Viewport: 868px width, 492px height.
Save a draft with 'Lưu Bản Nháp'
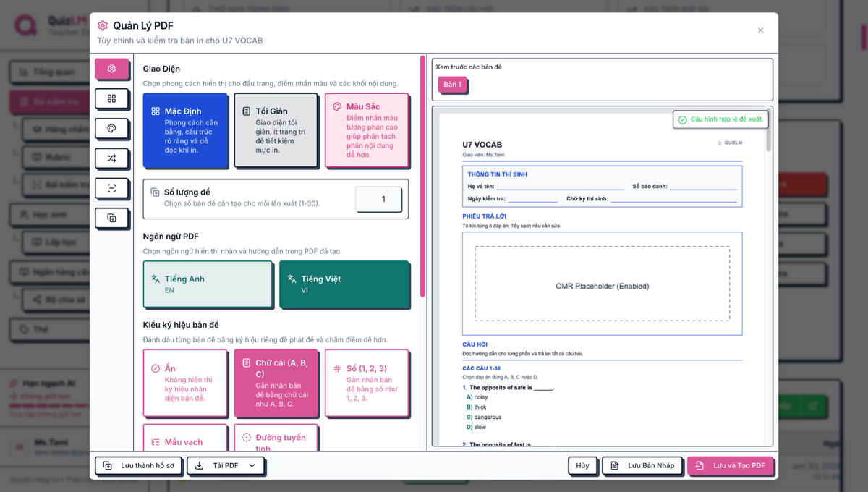coord(642,466)
